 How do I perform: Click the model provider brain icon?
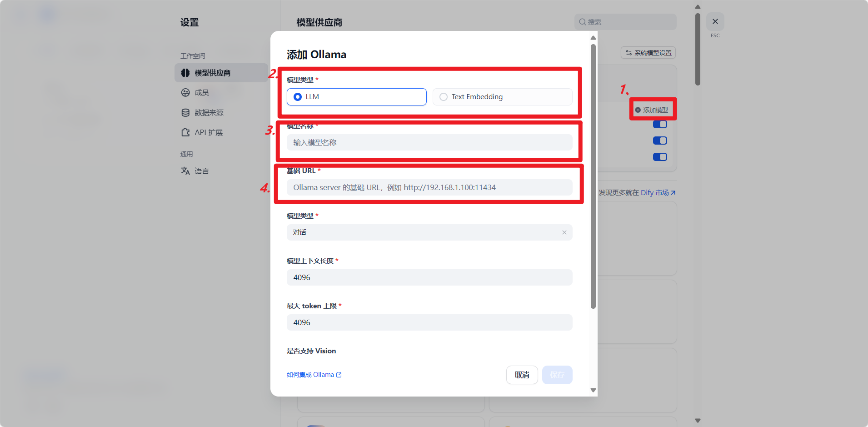coord(185,73)
